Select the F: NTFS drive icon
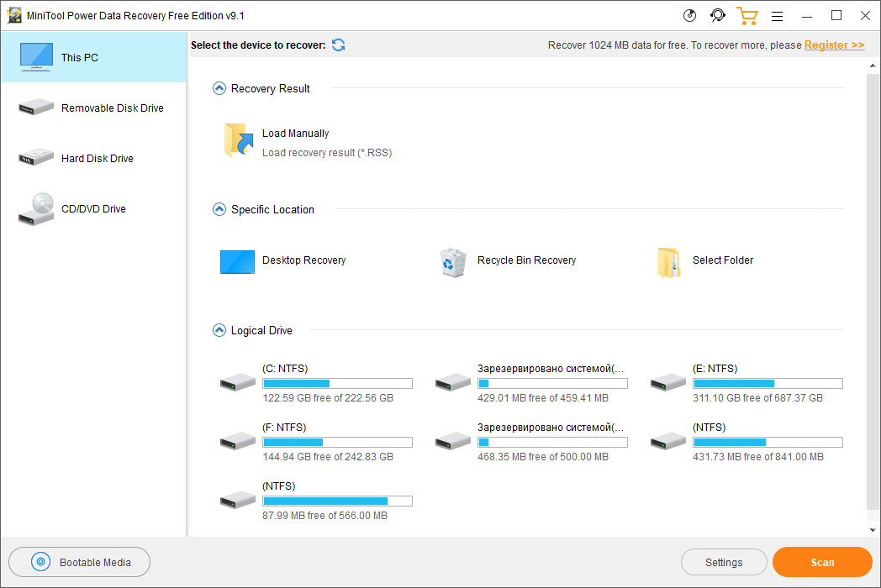 pyautogui.click(x=238, y=441)
